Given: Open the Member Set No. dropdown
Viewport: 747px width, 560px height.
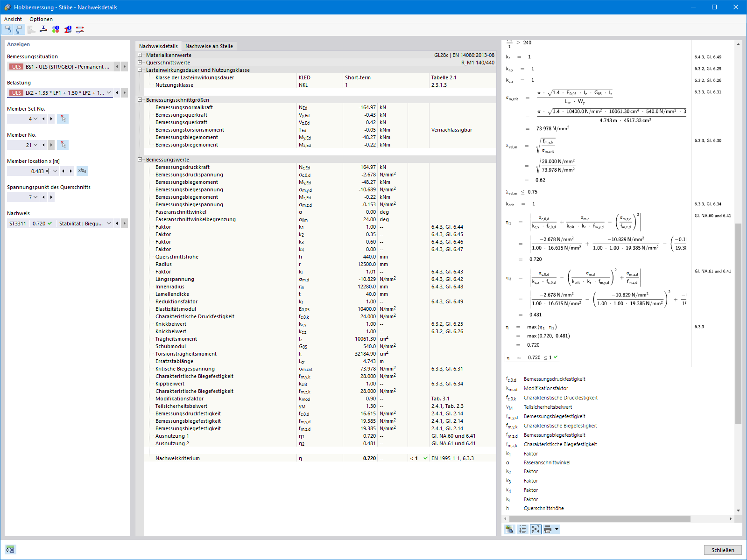Looking at the screenshot, I should (35, 119).
